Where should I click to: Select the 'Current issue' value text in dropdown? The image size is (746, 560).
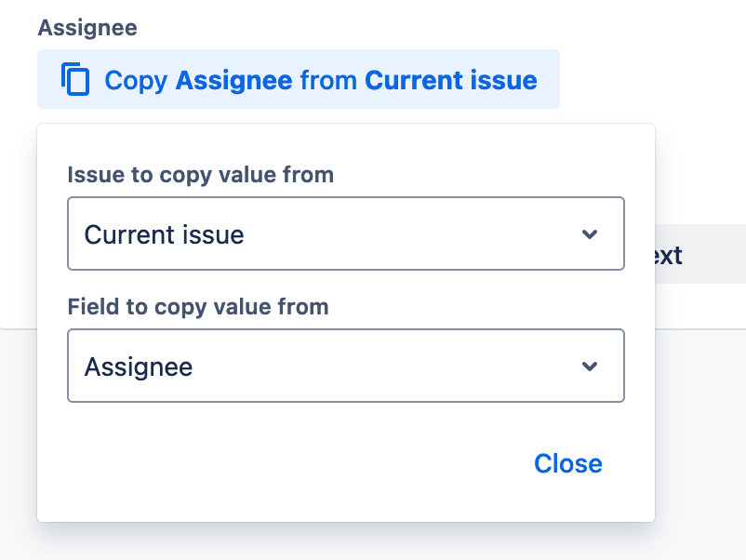(164, 234)
